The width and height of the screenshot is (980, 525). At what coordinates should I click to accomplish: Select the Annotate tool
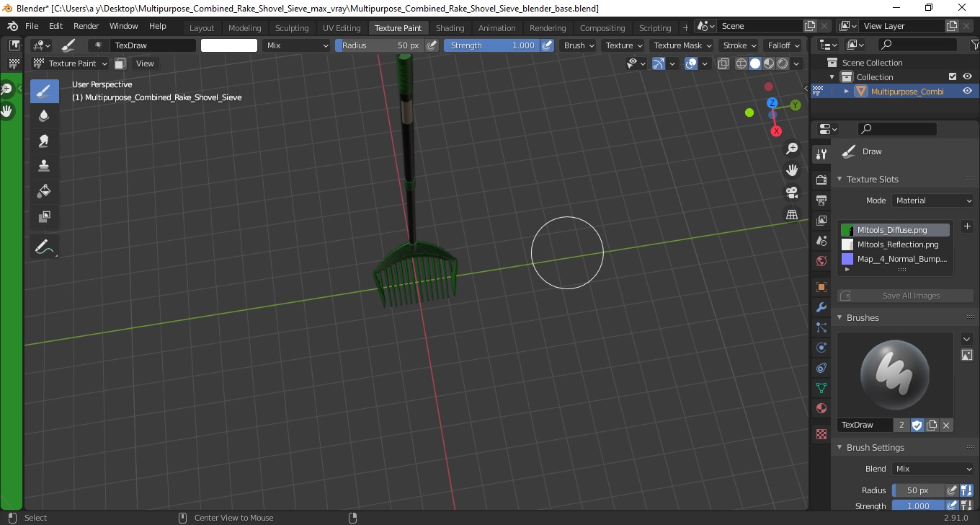(x=44, y=247)
